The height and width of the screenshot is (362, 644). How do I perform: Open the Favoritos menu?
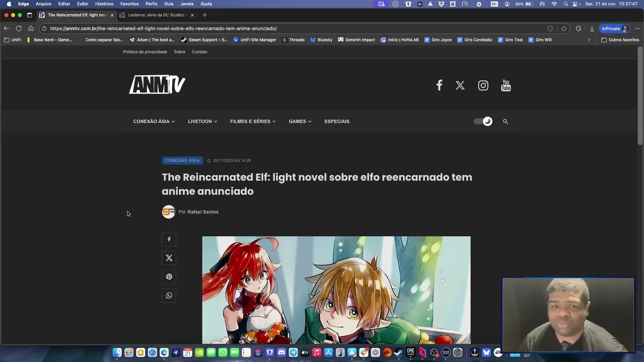129,4
